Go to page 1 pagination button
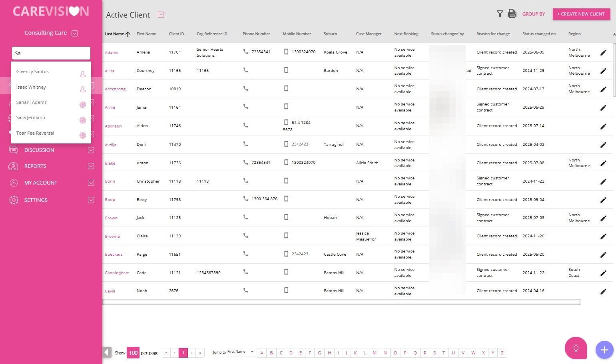The width and height of the screenshot is (616, 364). [183, 353]
